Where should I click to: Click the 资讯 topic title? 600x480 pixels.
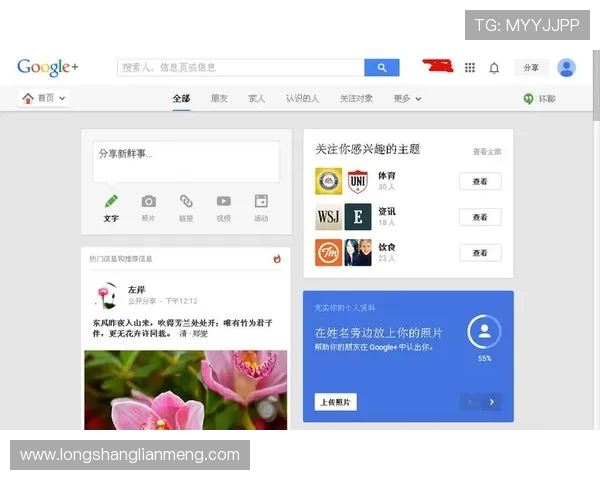click(387, 211)
